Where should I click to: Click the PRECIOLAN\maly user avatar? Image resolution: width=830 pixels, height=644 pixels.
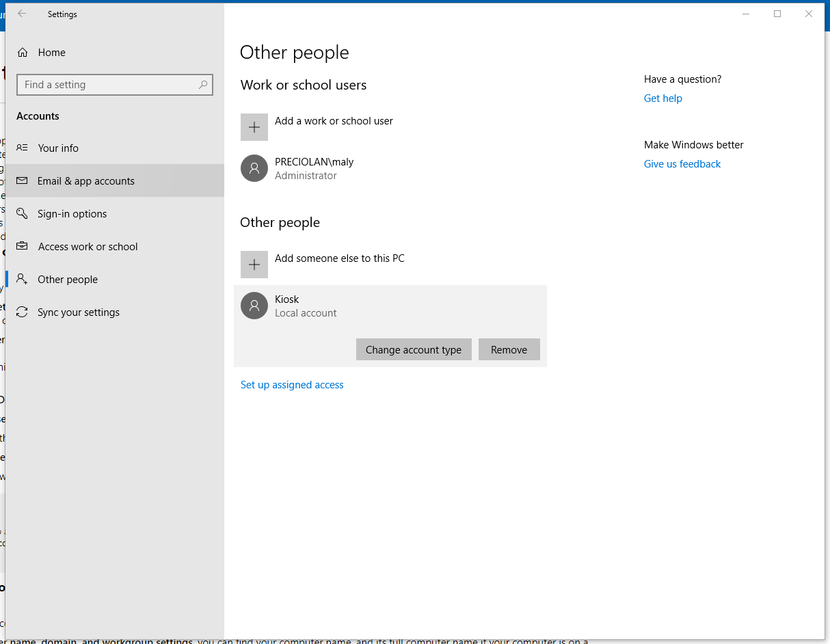[254, 168]
